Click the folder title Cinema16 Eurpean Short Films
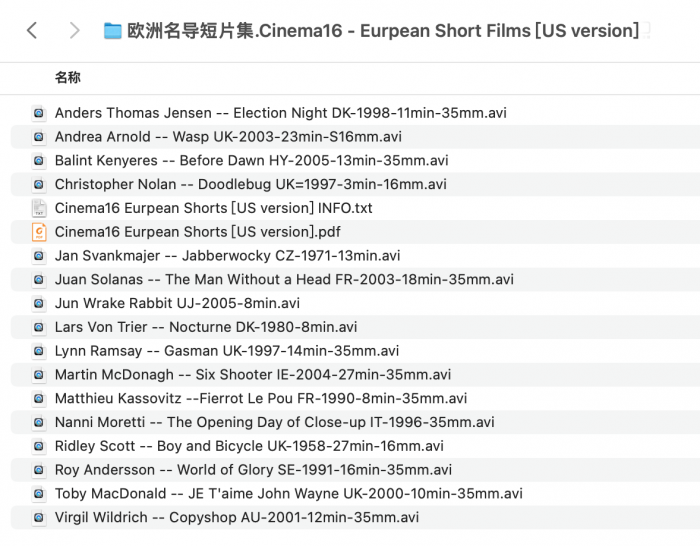Image resolution: width=700 pixels, height=546 pixels. [x=383, y=31]
